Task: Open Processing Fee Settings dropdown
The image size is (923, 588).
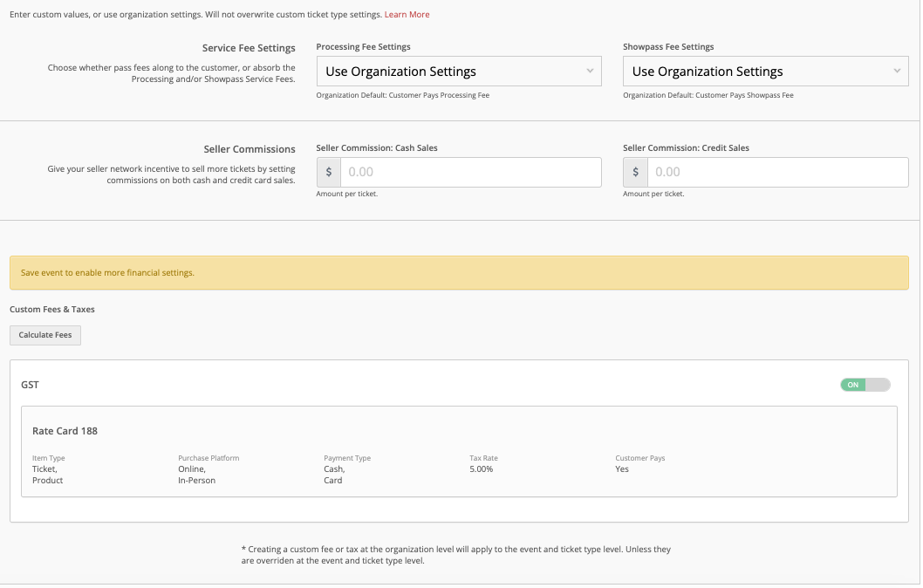Action: tap(459, 72)
